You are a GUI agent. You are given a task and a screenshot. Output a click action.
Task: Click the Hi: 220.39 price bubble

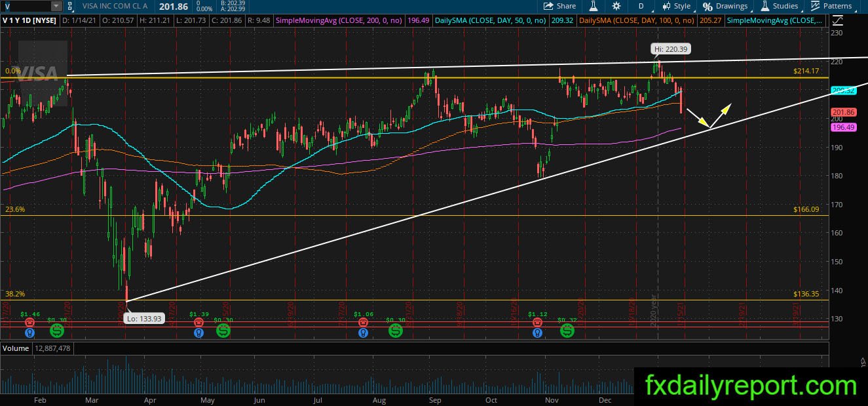pos(671,49)
